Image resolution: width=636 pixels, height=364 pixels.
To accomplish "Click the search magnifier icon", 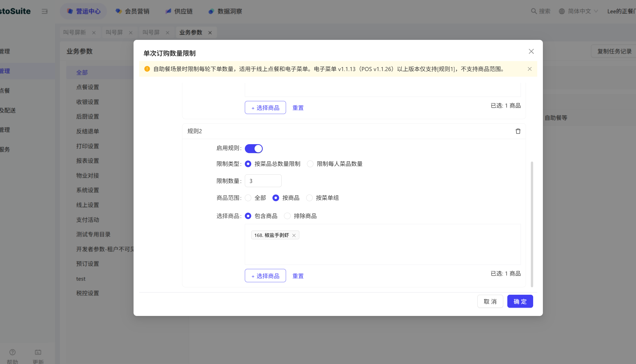I will pos(534,11).
